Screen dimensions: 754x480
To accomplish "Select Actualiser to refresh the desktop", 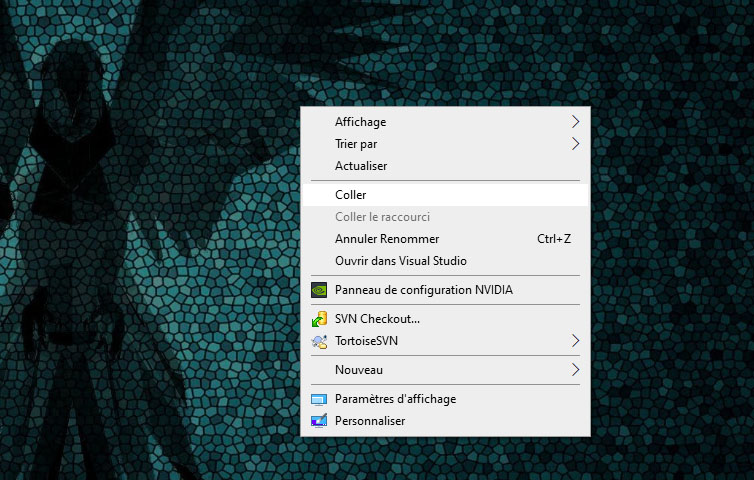I will click(x=361, y=166).
